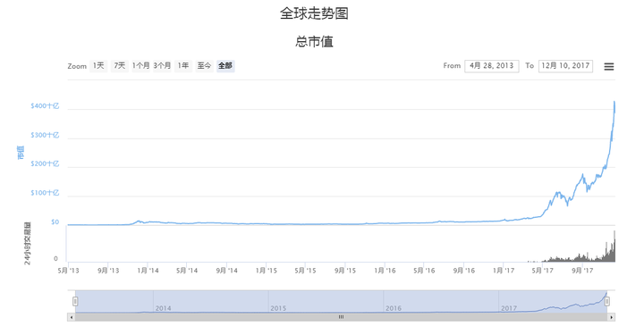Viewport: 644px width, 326px height.
Task: Click the navigator left range handle
Action: pyautogui.click(x=75, y=301)
